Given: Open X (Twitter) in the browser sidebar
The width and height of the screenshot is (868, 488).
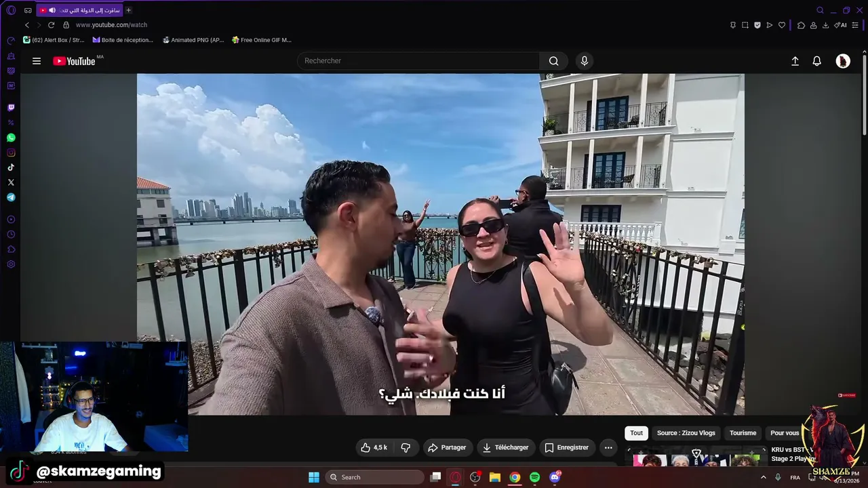Looking at the screenshot, I should (x=11, y=182).
